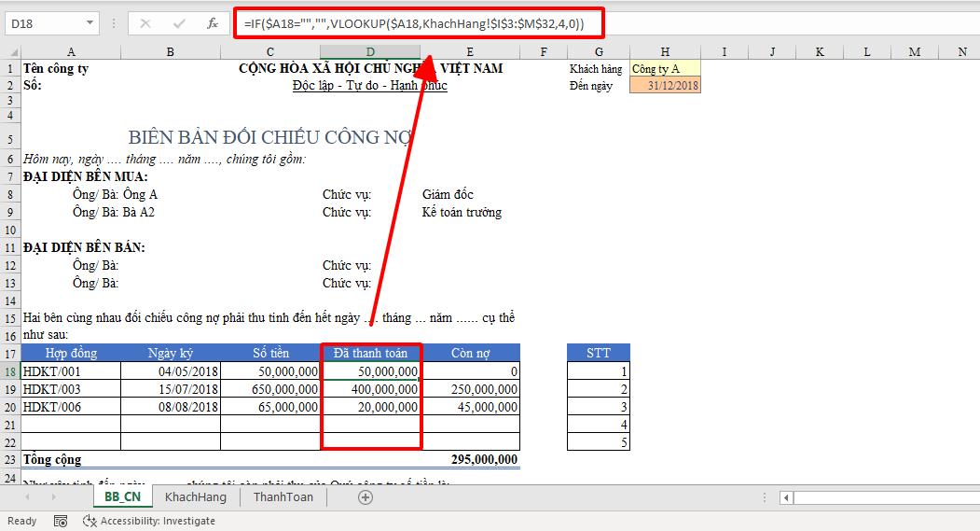
Task: Click title BIÊN BẢN ĐỐI CHIẾU CÔNG NỢ
Action: 270,137
